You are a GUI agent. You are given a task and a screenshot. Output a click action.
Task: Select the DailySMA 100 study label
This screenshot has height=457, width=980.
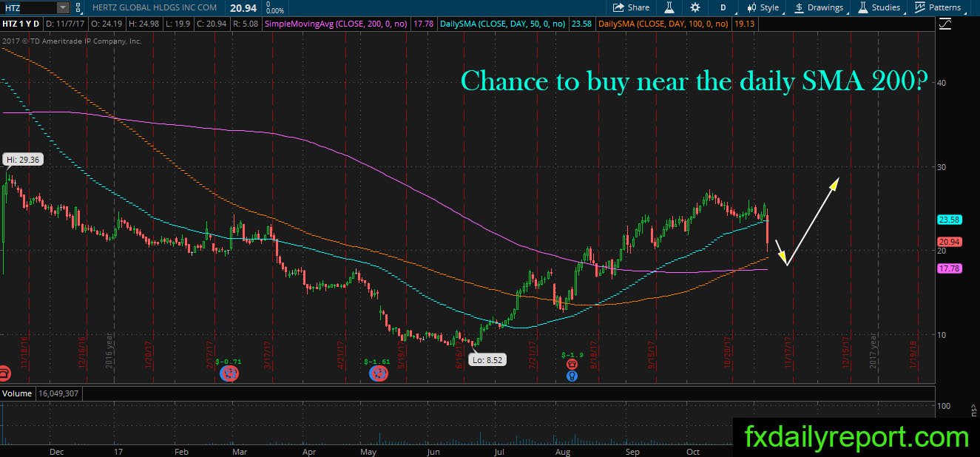[x=663, y=24]
